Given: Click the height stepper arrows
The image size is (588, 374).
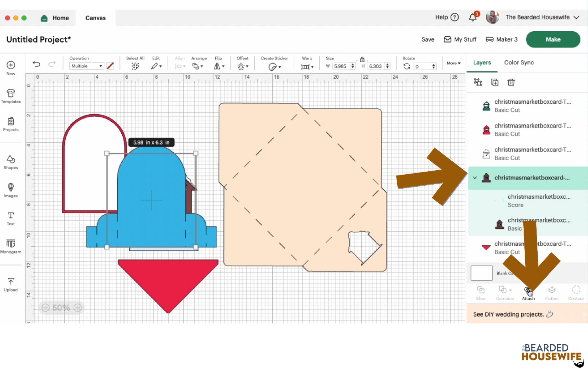Looking at the screenshot, I should 387,66.
